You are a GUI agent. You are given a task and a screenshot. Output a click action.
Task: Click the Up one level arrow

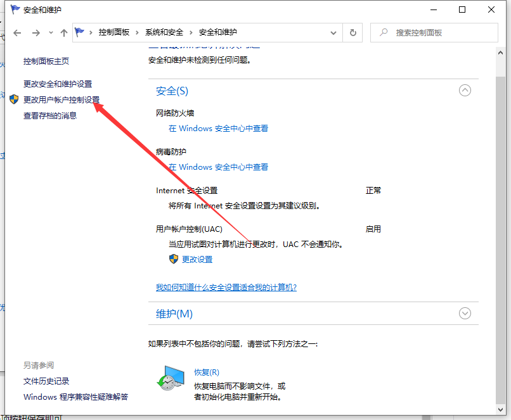[63, 32]
